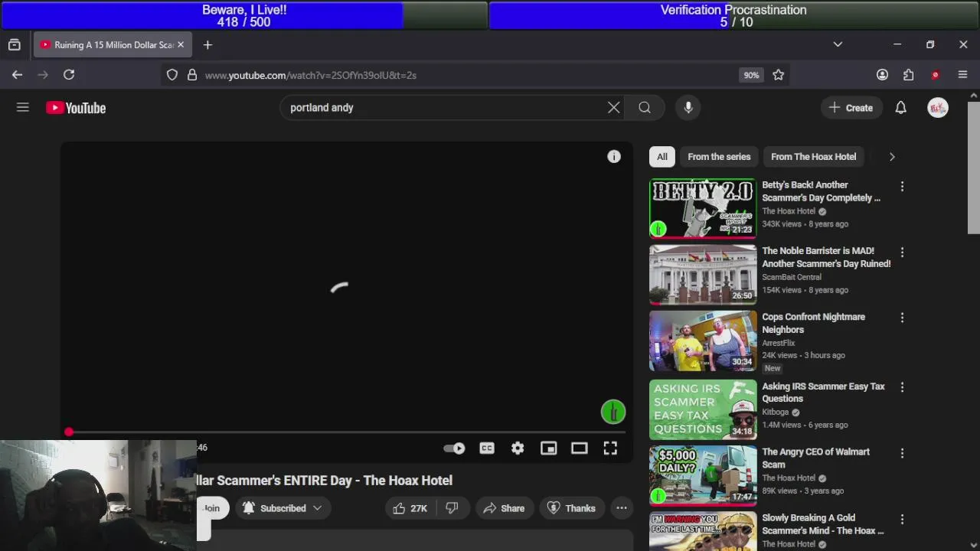The width and height of the screenshot is (980, 551).
Task: Toggle closed captions CC
Action: pos(487,448)
